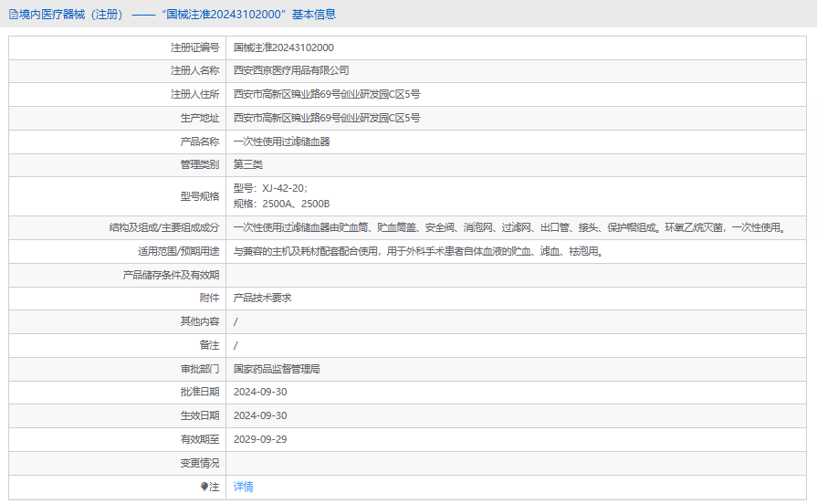The image size is (817, 504).
Task: Select product name 一次性使用过滤储血器
Action: pyautogui.click(x=281, y=142)
